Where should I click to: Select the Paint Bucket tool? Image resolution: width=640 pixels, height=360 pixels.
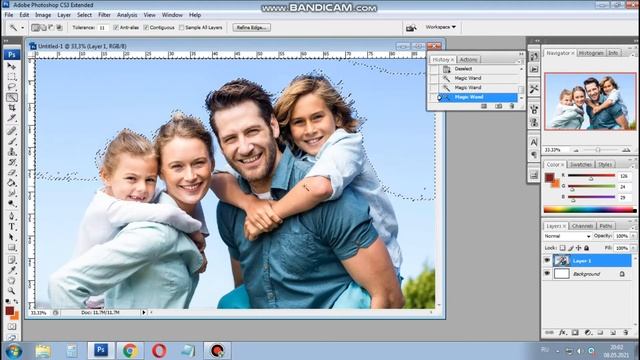click(x=12, y=183)
